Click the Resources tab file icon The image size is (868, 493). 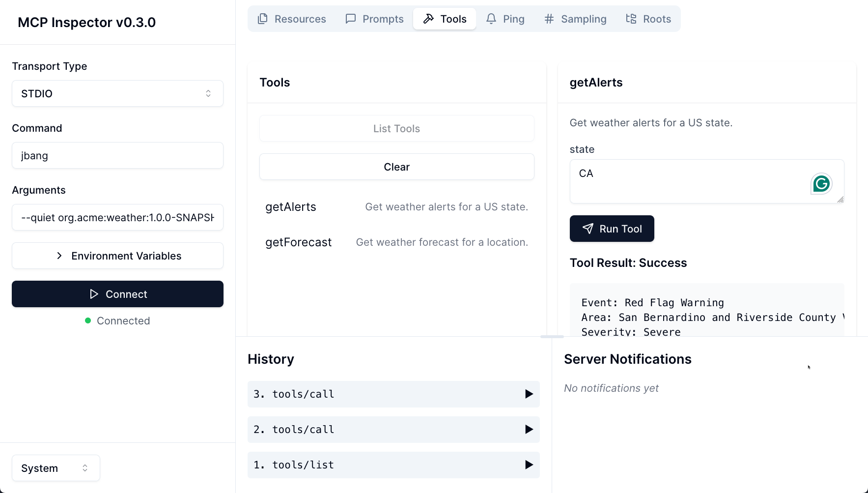(x=263, y=19)
